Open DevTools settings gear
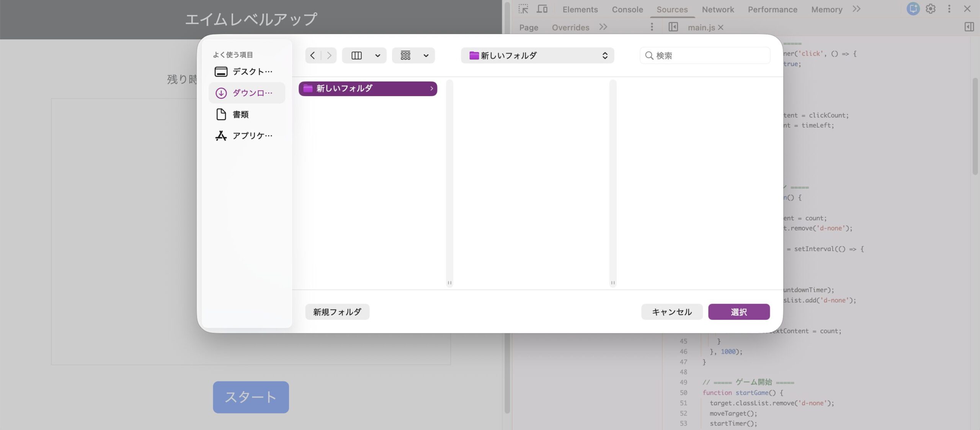The height and width of the screenshot is (430, 980). (931, 9)
